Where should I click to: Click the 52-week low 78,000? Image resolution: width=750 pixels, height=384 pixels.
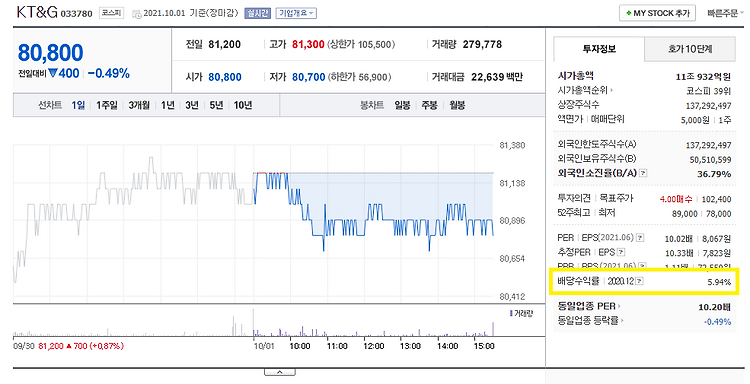coord(718,214)
